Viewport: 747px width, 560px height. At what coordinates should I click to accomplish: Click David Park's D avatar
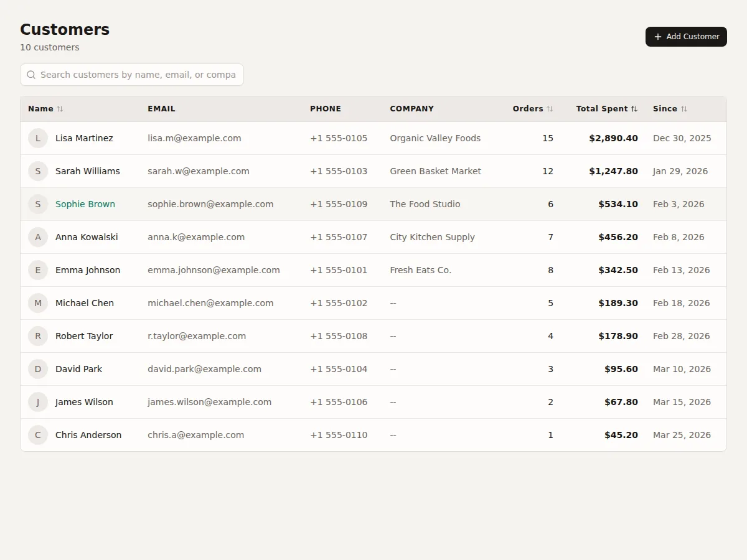[38, 369]
